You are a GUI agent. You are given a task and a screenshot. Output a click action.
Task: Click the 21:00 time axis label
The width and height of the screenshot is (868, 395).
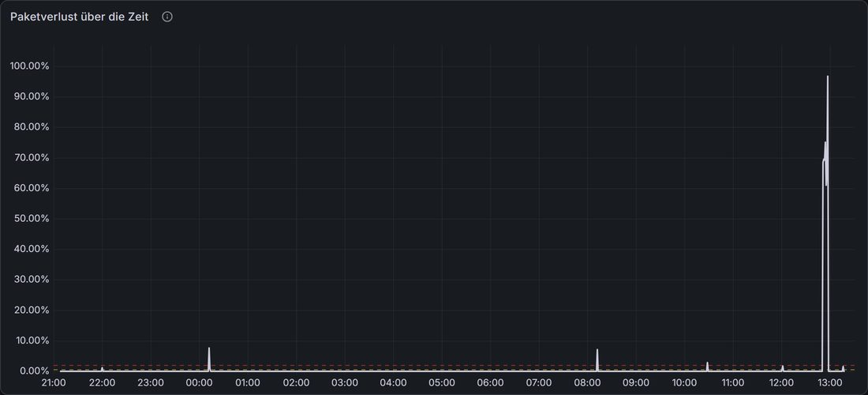(54, 383)
